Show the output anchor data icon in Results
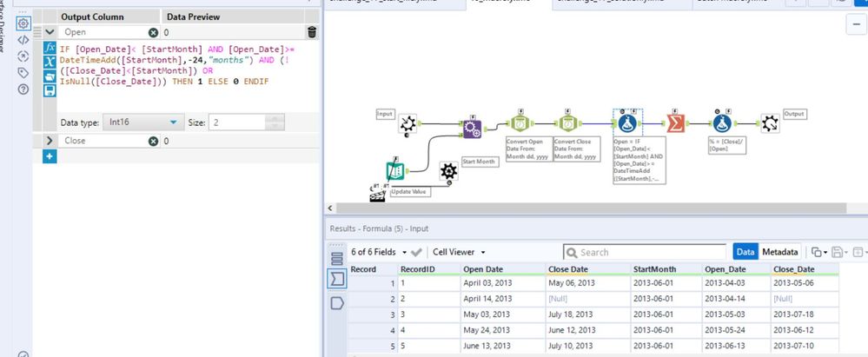The image size is (868, 357). 336,303
